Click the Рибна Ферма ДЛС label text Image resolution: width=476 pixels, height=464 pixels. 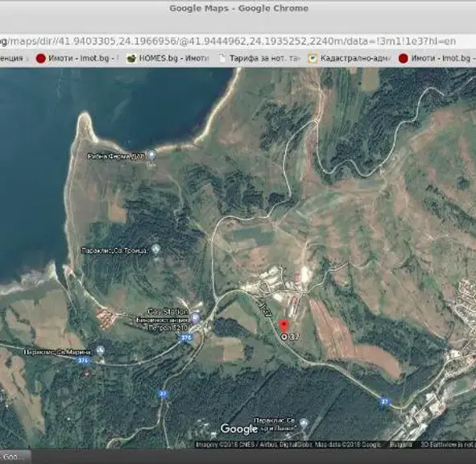click(x=116, y=156)
